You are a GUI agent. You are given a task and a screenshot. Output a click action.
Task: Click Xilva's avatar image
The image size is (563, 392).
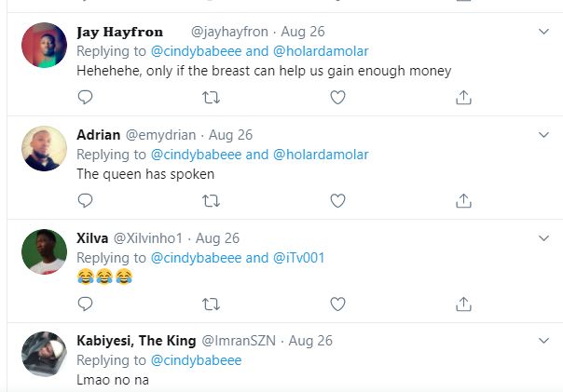pyautogui.click(x=44, y=251)
